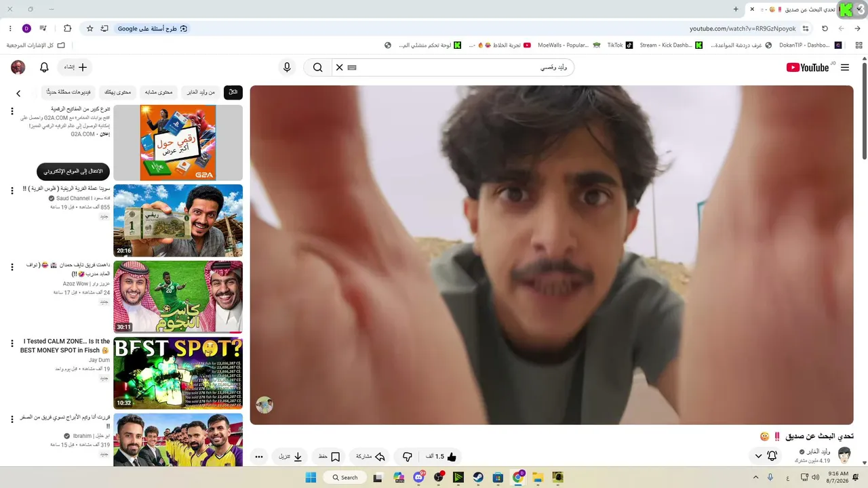Like the video with 1.5 ألف likes
Screen dimensions: 868x488
pos(441,457)
